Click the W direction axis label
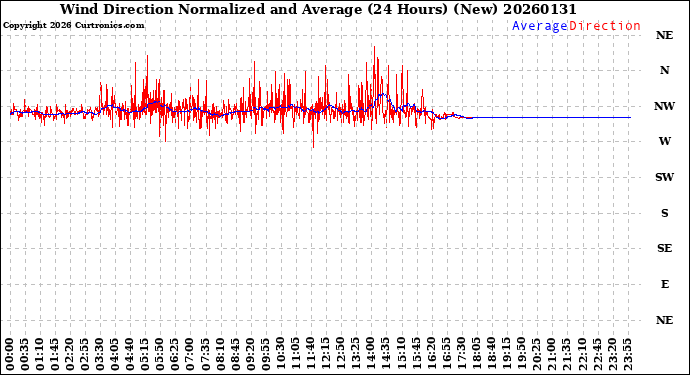Screen dimensions: 690x375 coord(664,141)
